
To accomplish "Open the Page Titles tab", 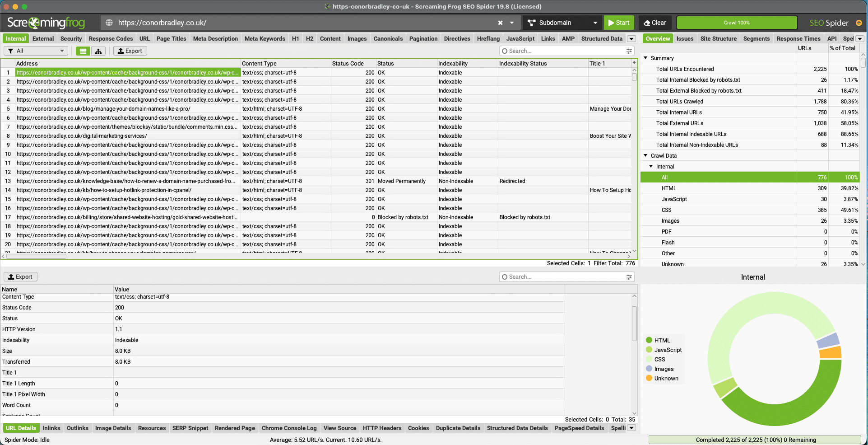I will 171,38.
